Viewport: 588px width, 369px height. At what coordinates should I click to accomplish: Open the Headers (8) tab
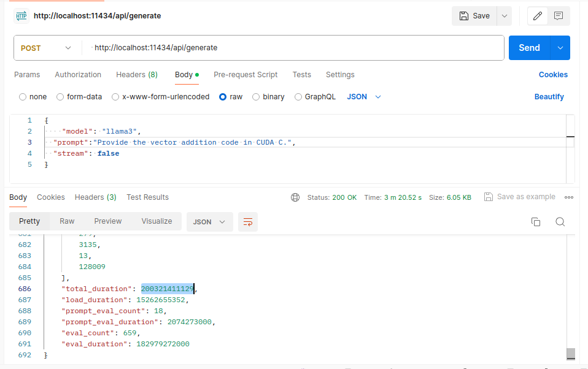coord(136,74)
